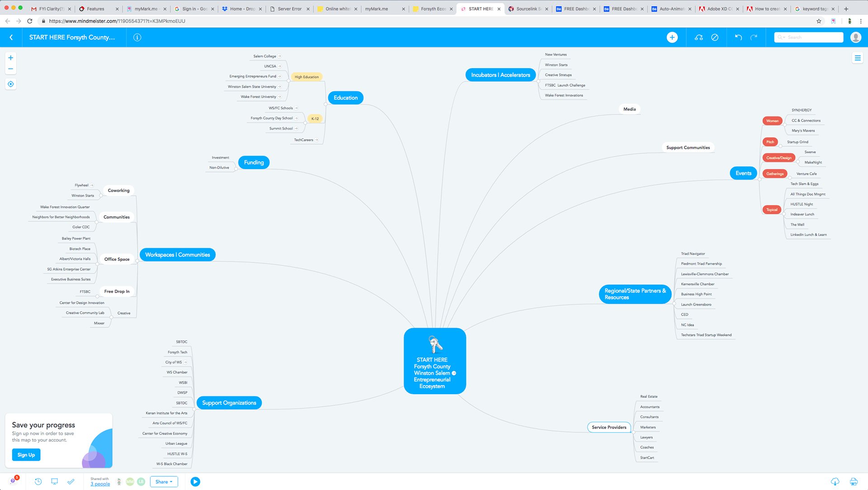This screenshot has height=490, width=868.
Task: Switch to the Sourcelink browser tab
Action: (528, 9)
